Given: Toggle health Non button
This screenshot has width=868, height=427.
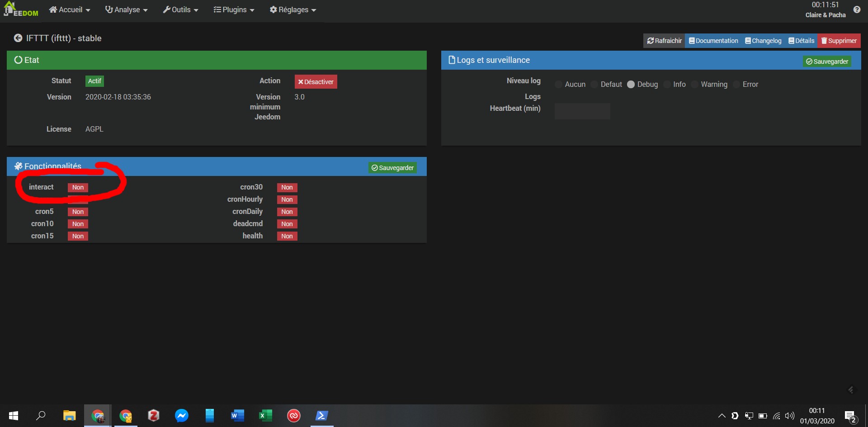Looking at the screenshot, I should click(x=287, y=236).
